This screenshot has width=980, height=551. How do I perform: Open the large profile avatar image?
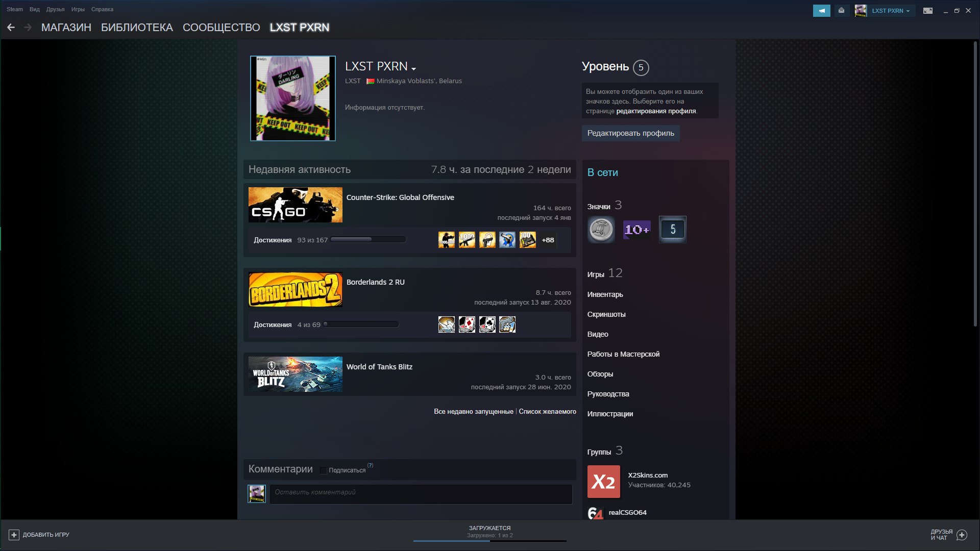(293, 98)
